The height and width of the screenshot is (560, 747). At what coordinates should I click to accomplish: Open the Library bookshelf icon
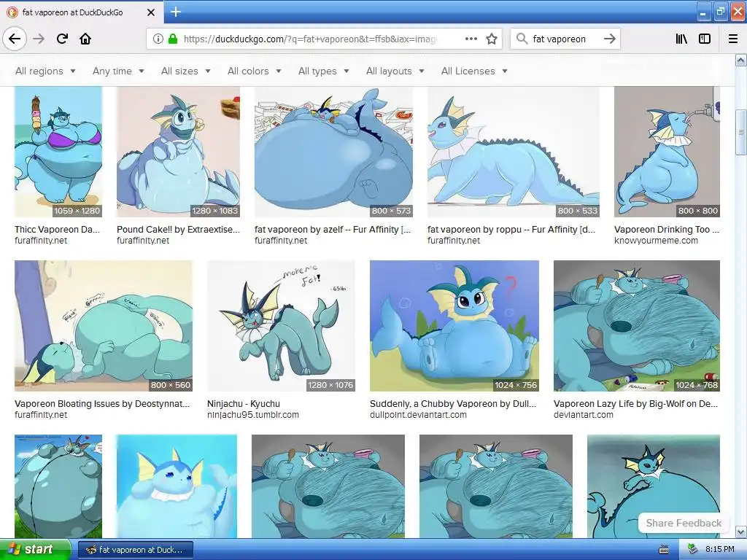tap(681, 39)
